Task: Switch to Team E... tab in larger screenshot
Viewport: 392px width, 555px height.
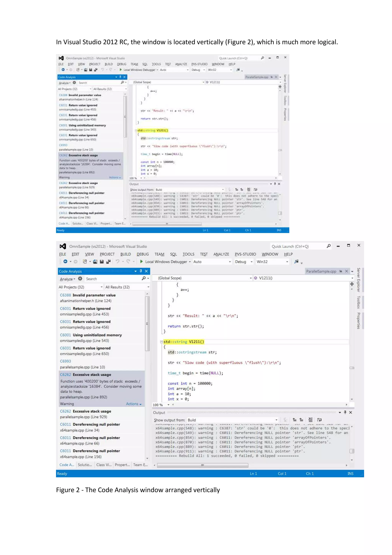Action: 140,465
